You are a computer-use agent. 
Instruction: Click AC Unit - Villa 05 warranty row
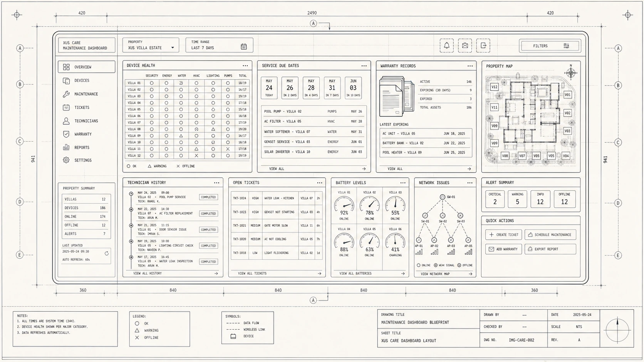426,133
